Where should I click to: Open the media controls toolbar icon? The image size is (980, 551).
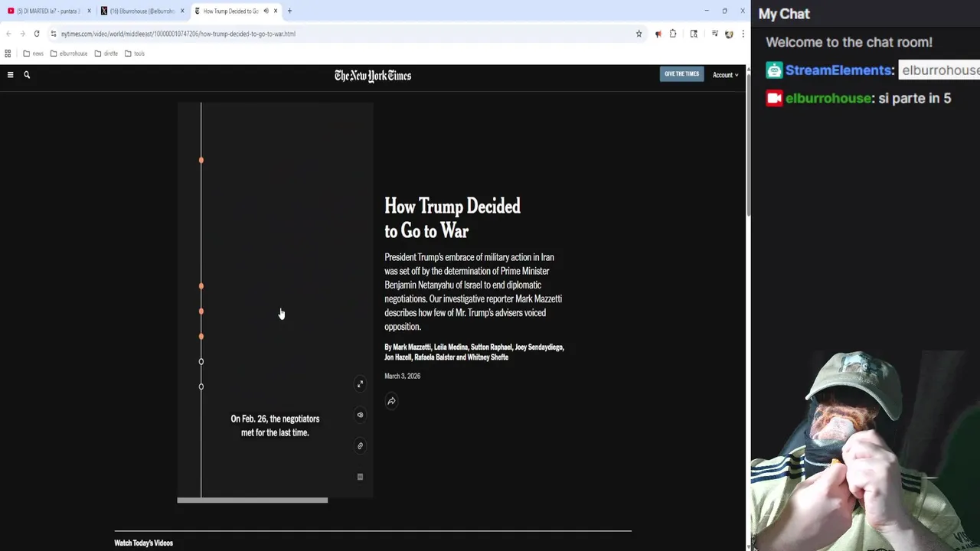click(714, 34)
